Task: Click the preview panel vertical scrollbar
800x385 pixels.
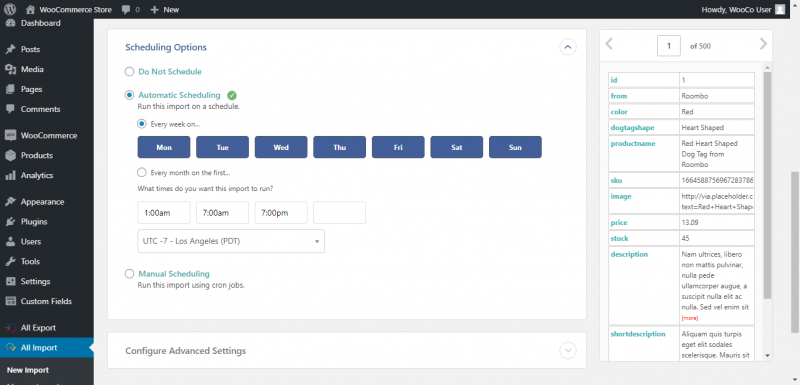Action: point(767,186)
